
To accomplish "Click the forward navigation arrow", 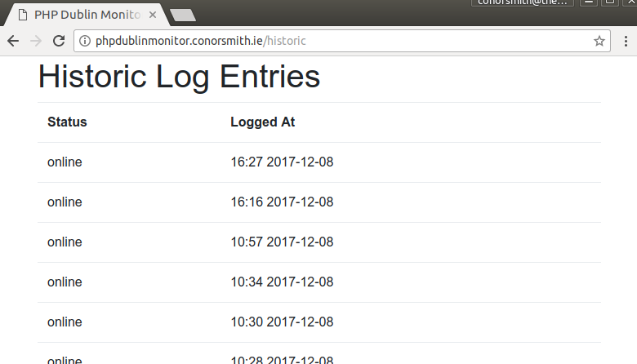I will pyautogui.click(x=36, y=41).
